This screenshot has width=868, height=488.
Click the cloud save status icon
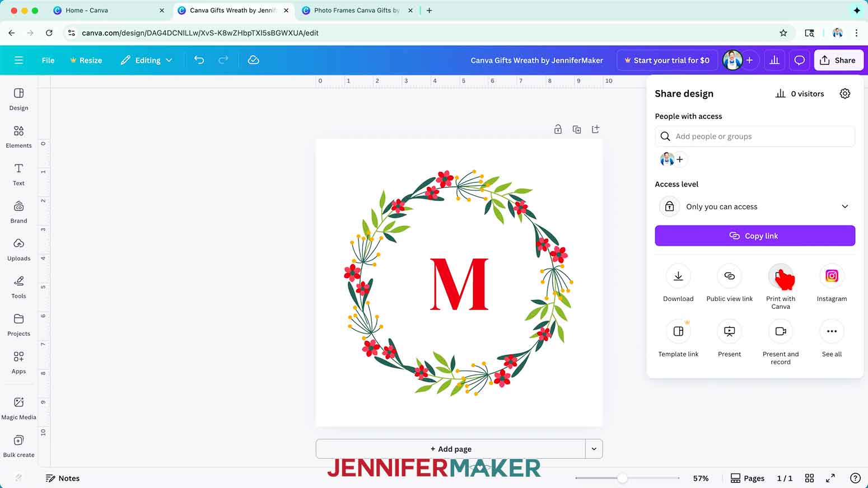click(x=254, y=60)
